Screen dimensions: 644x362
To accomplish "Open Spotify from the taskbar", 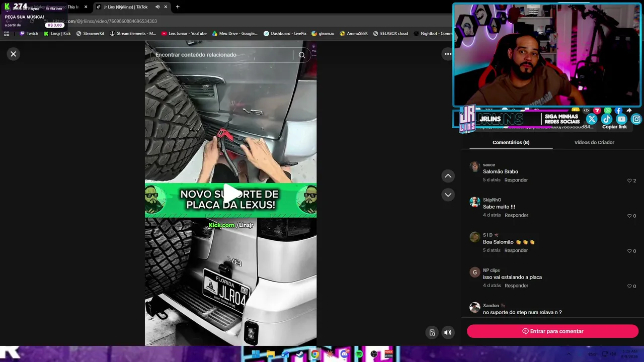I will tap(359, 354).
